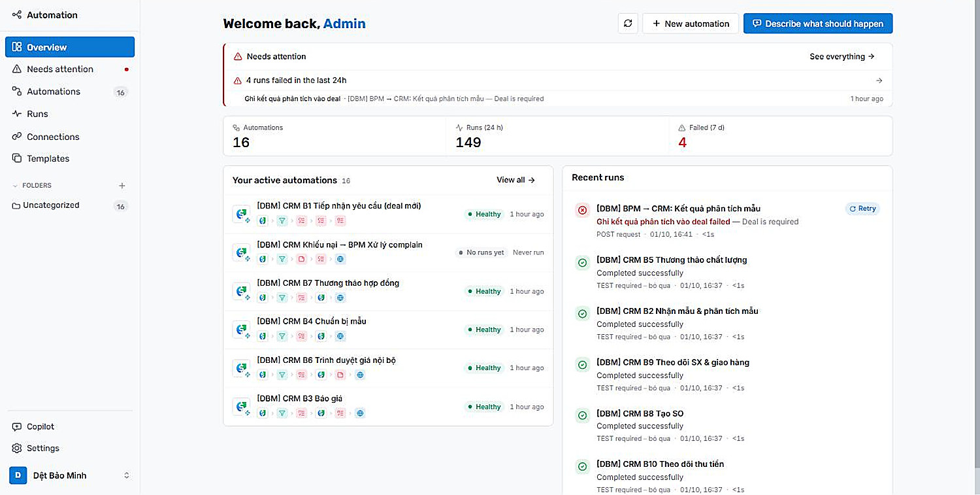Click Describe what should happen button

pos(818,24)
